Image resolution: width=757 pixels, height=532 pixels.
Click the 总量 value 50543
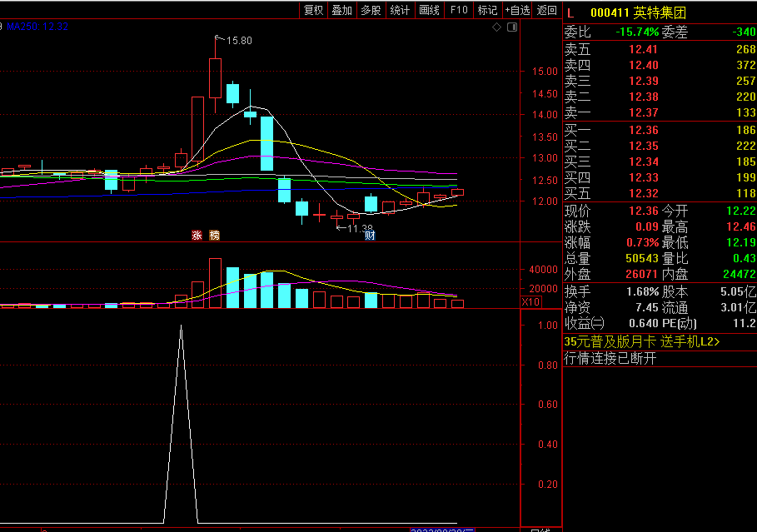point(642,259)
